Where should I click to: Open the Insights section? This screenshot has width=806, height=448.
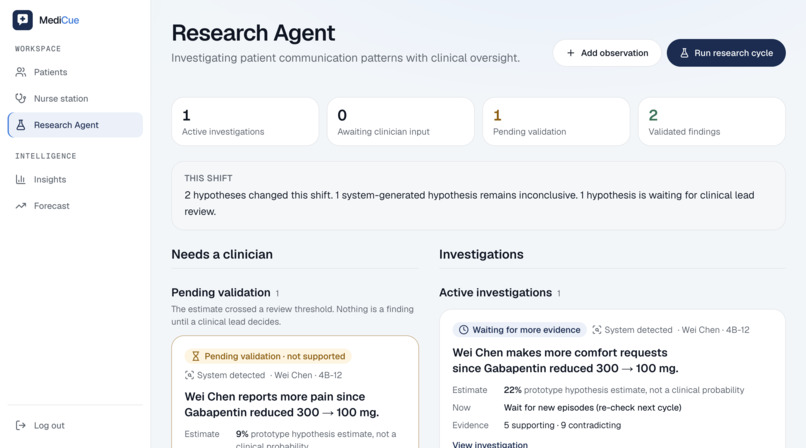point(75,179)
